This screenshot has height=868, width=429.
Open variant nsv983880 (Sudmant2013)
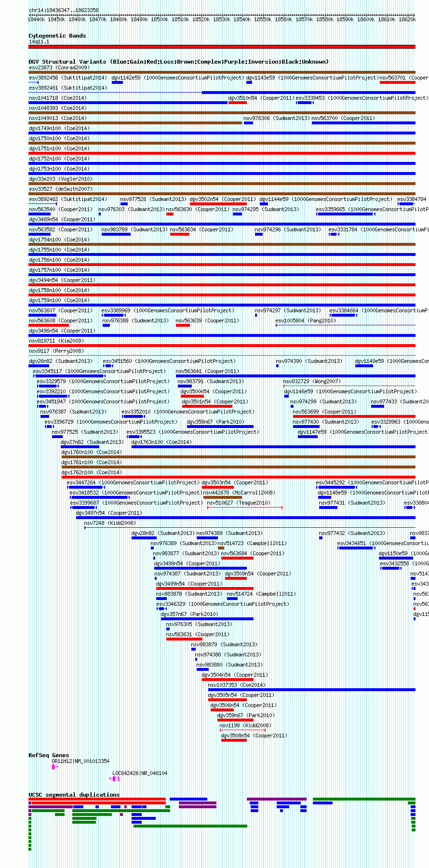pos(229,665)
